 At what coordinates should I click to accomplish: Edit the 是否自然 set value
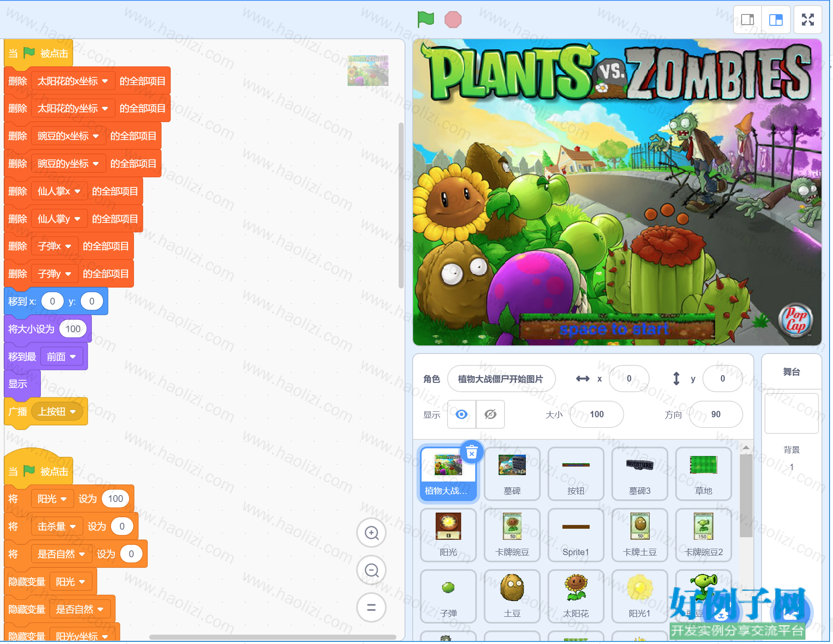click(131, 554)
